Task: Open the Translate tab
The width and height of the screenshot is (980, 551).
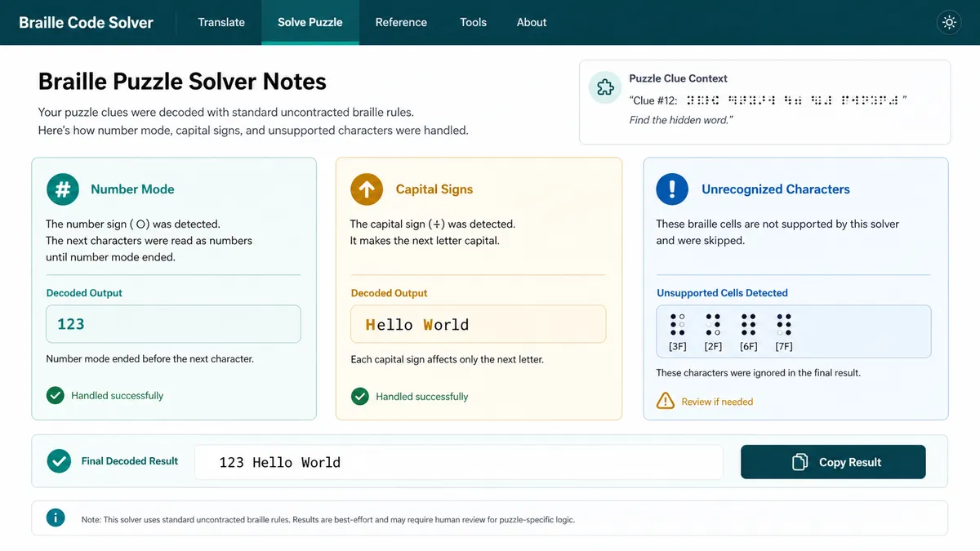Action: click(x=221, y=22)
